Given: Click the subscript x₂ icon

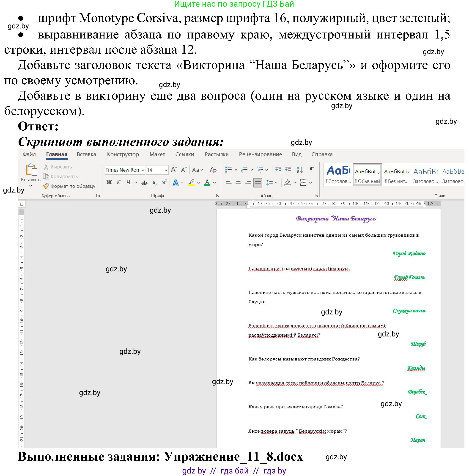Looking at the screenshot, I should coord(155,183).
